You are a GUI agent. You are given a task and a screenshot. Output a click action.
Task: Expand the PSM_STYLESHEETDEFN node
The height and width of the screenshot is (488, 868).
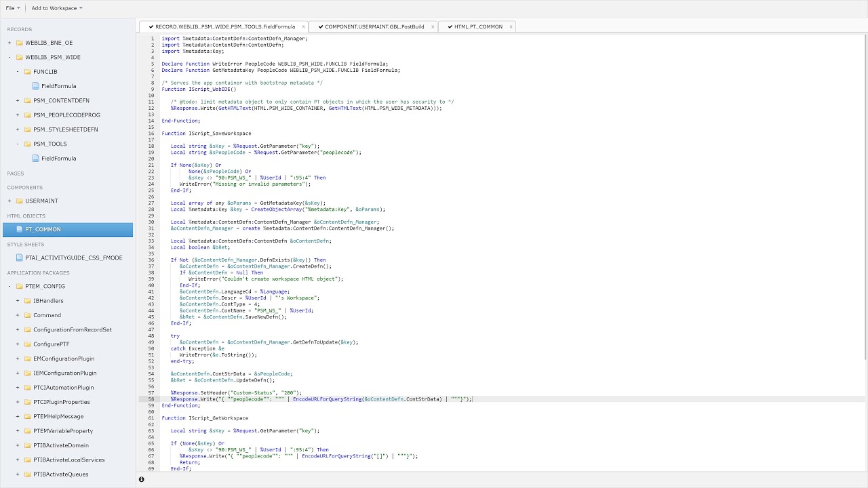pyautogui.click(x=18, y=129)
